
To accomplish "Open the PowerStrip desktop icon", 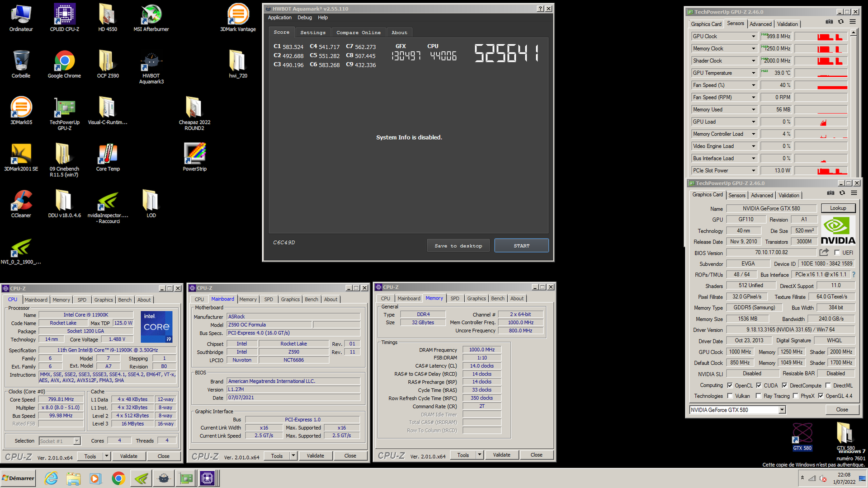I will pos(194,157).
